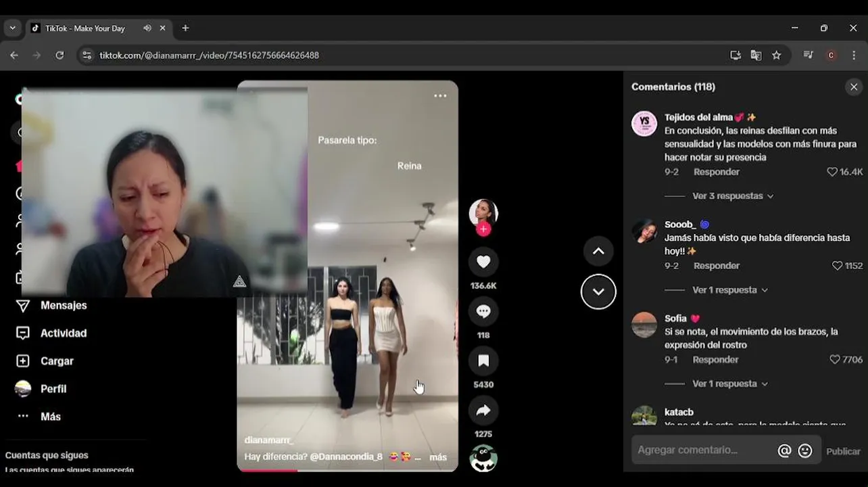
Task: Open the spinning sound disc icon
Action: coord(483,458)
